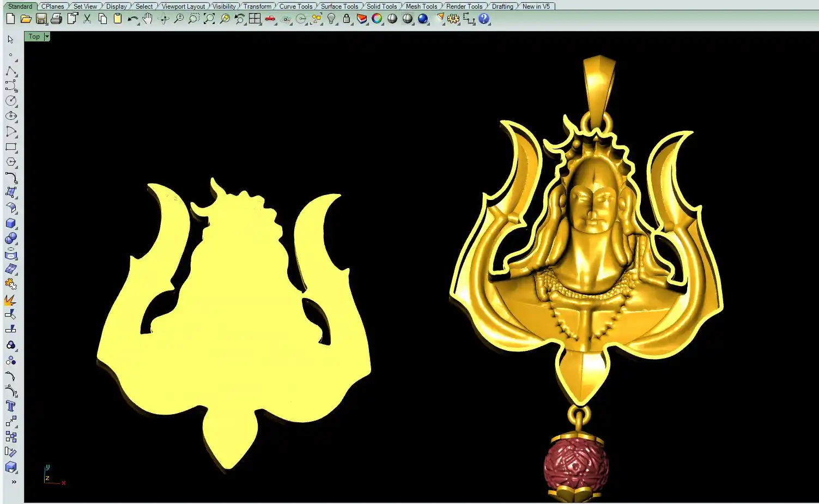819x504 pixels.
Task: Switch to the Solid Tools tab
Action: coord(381,7)
